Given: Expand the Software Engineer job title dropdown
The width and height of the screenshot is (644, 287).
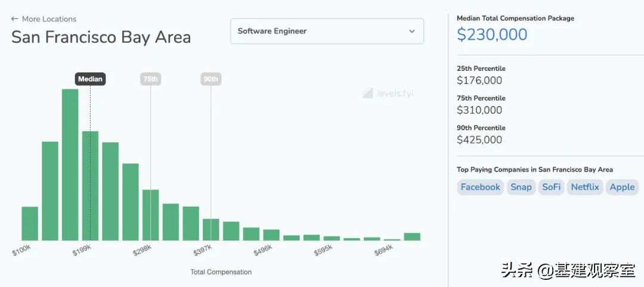Looking at the screenshot, I should (x=327, y=31).
